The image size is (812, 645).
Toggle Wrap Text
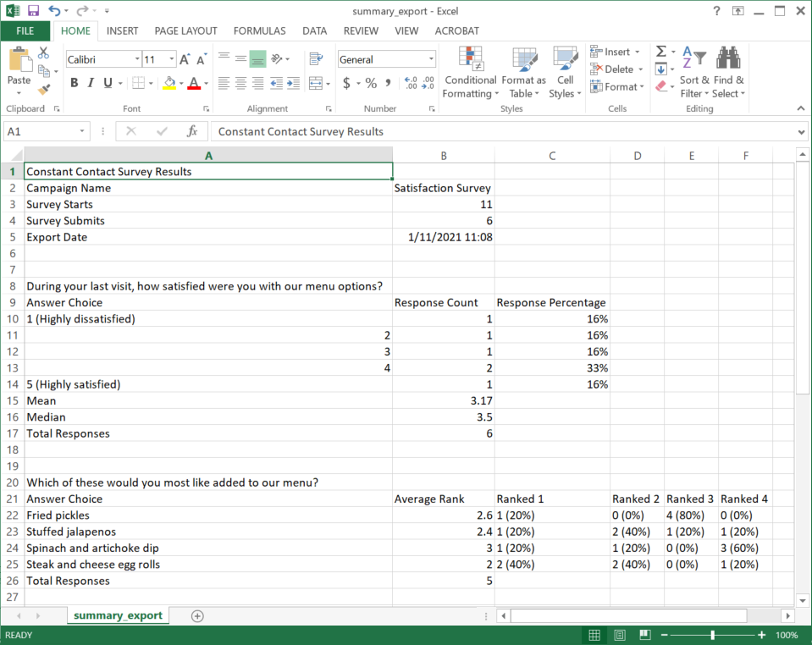[x=315, y=59]
